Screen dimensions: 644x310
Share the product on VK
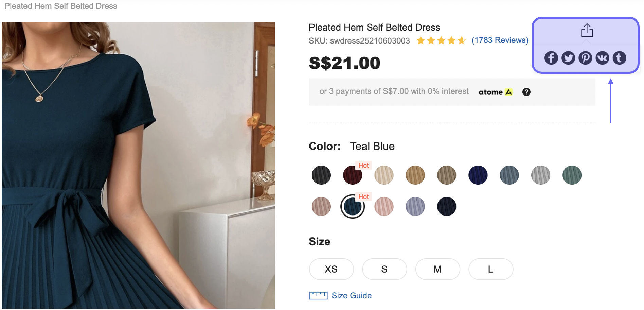(602, 58)
